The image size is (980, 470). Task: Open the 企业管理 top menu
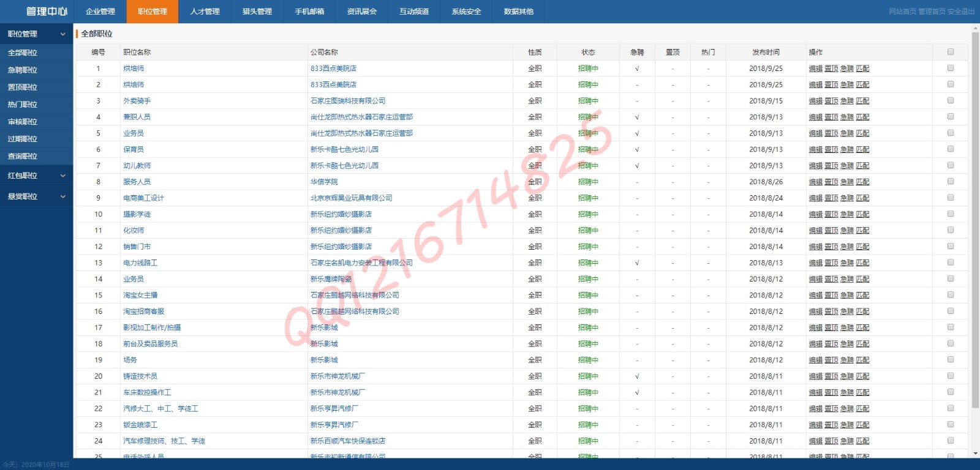pyautogui.click(x=100, y=12)
